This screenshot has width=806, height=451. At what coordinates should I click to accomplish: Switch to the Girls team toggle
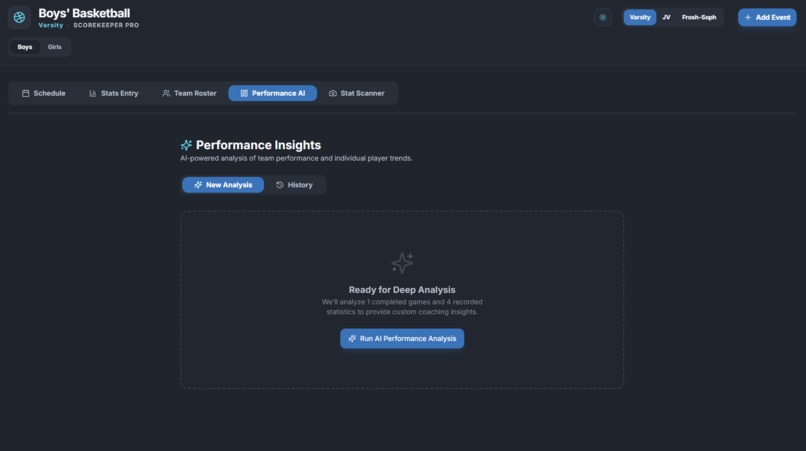point(54,47)
